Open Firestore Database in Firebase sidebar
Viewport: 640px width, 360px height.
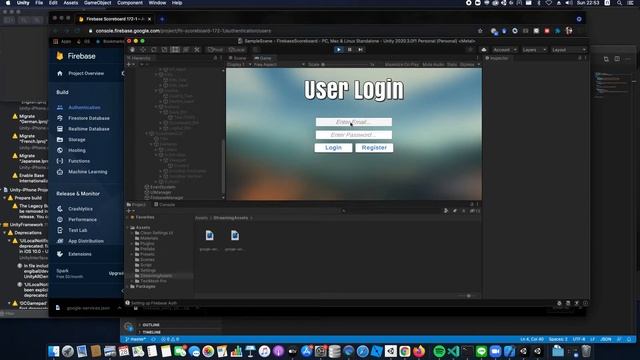tap(89, 118)
